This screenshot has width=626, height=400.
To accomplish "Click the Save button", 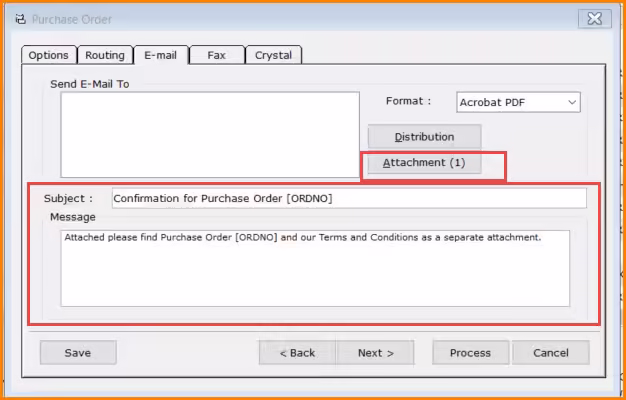I will tap(78, 352).
